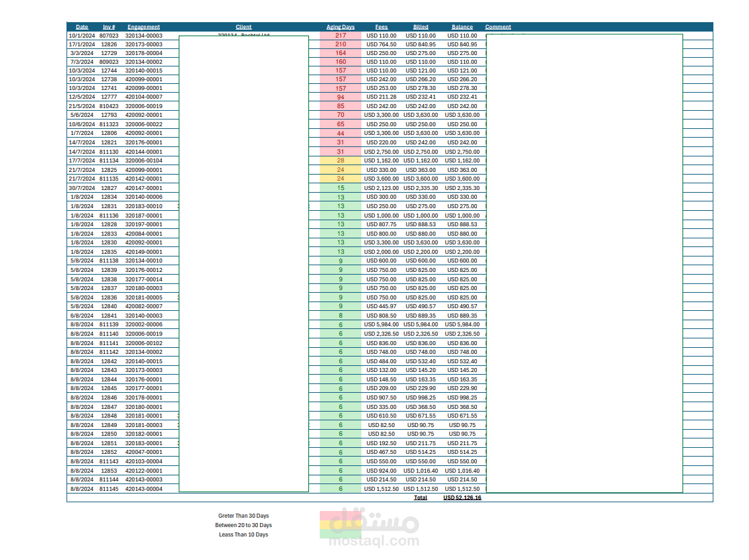
Task: Click aging days cell showing 217
Action: click(x=341, y=36)
